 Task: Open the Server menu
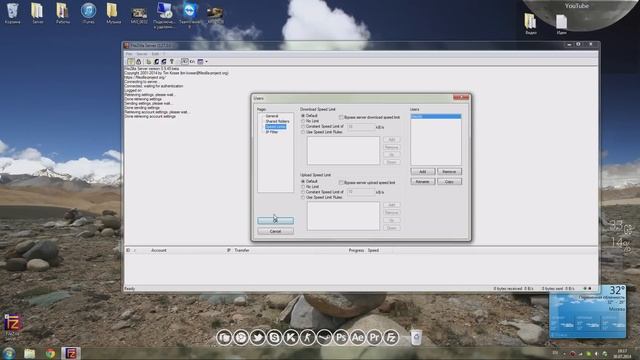click(x=142, y=54)
